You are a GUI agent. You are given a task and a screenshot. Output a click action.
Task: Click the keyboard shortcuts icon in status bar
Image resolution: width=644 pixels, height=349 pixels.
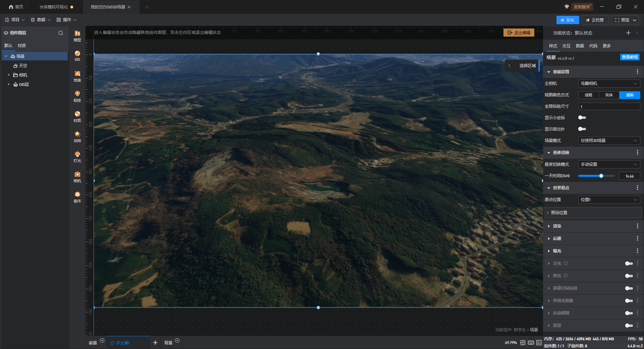point(531,343)
